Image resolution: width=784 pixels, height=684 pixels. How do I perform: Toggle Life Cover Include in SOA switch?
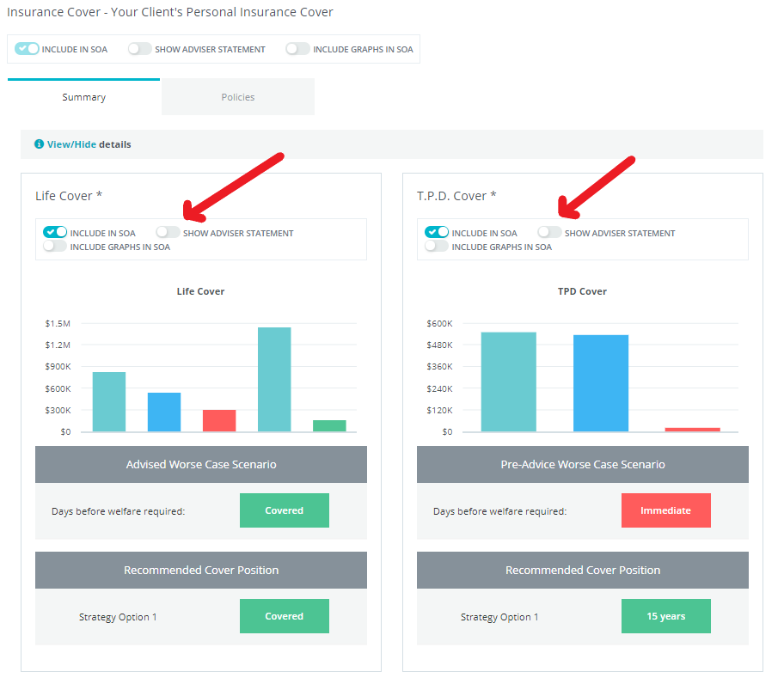55,233
